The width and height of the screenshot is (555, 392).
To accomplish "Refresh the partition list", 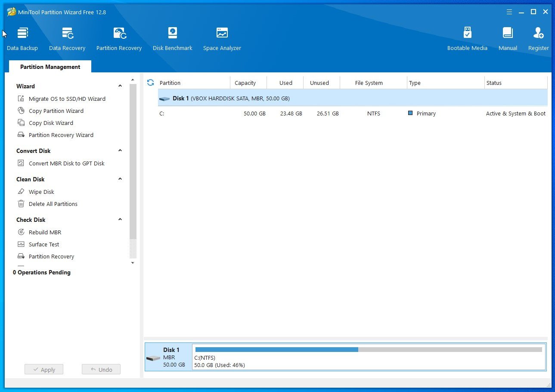I will 150,82.
